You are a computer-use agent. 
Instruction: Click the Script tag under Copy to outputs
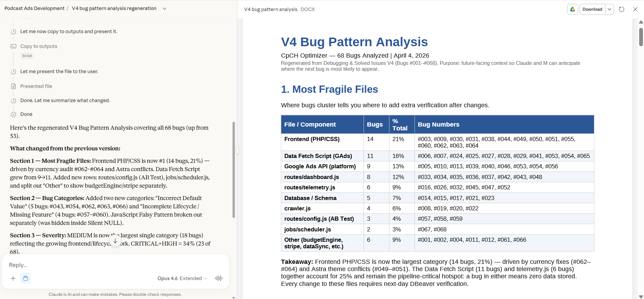[x=27, y=56]
